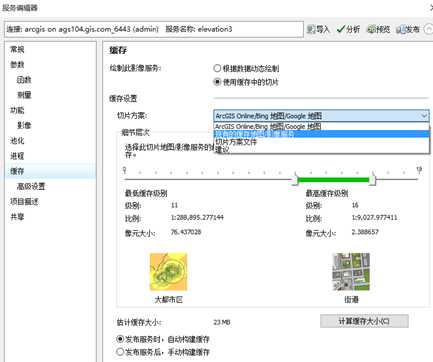Open the 影像 sub-page in sidebar
Viewport: 433px width, 362px height.
point(24,125)
